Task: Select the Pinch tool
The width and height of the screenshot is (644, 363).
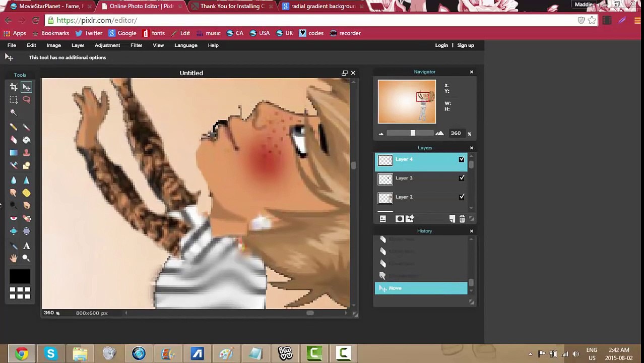Action: [x=26, y=231]
